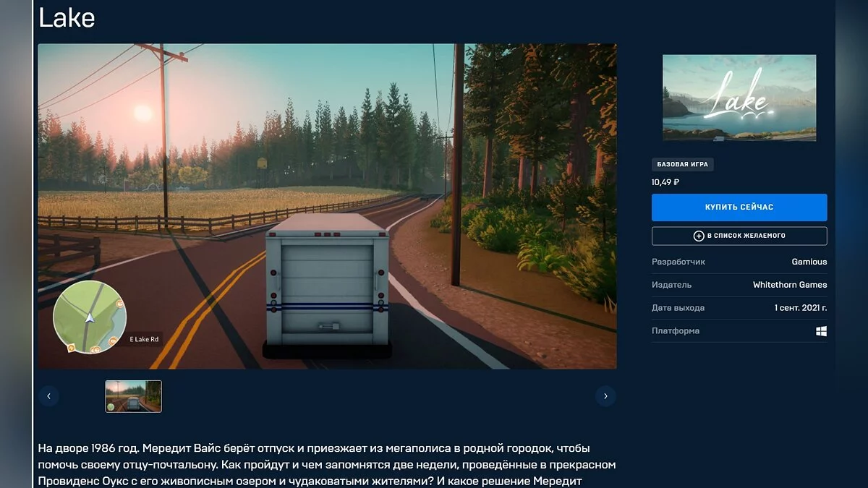
Task: Select the truck screenshot thumbnail
Action: coord(134,396)
